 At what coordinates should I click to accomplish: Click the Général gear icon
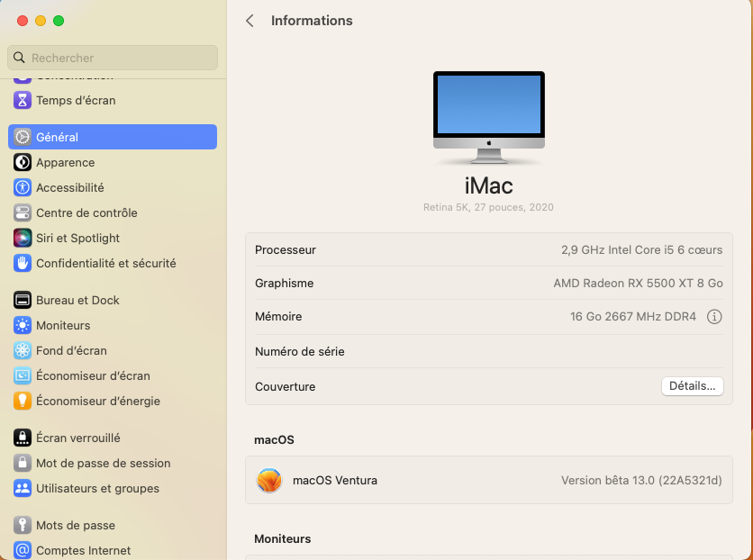click(23, 137)
